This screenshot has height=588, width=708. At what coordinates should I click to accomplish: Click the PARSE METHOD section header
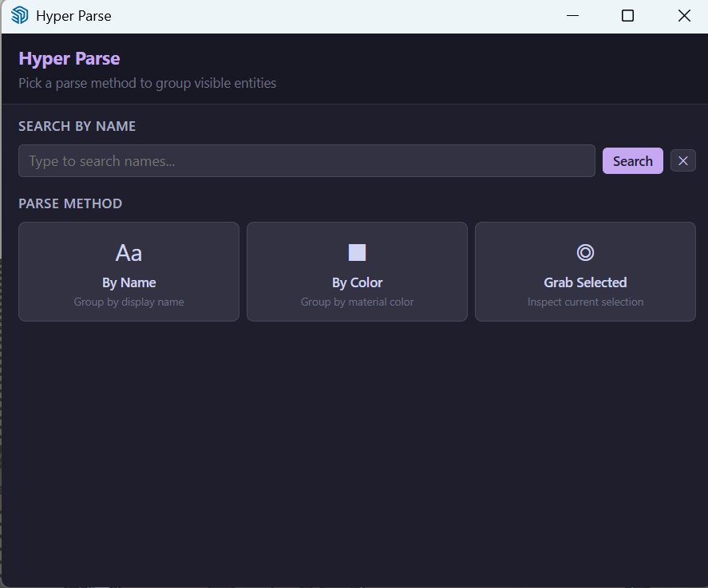(70, 203)
